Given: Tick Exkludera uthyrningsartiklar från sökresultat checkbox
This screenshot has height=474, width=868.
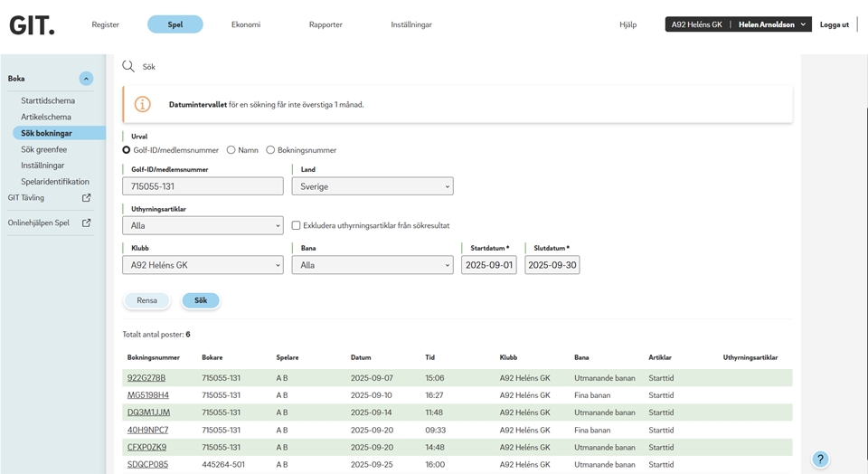Looking at the screenshot, I should 296,225.
